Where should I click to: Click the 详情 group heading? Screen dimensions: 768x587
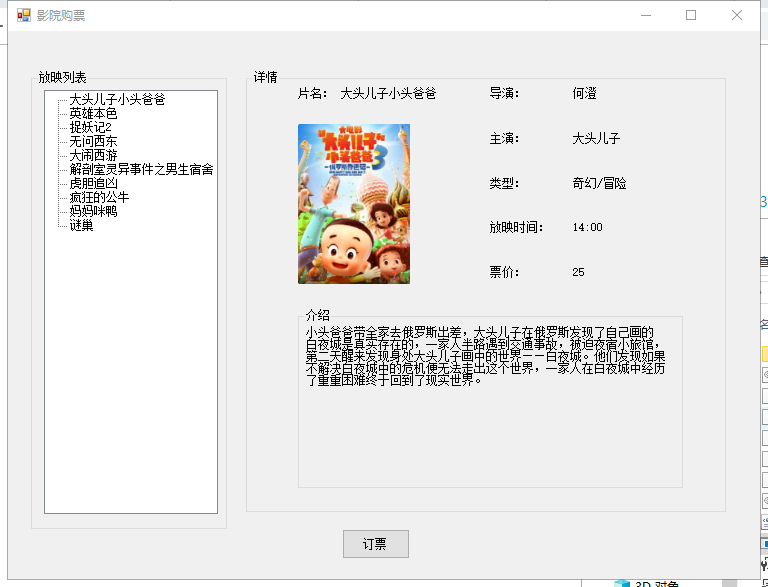click(265, 77)
